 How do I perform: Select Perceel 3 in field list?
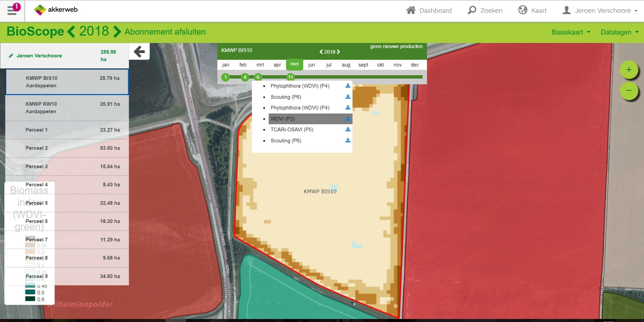(67, 167)
